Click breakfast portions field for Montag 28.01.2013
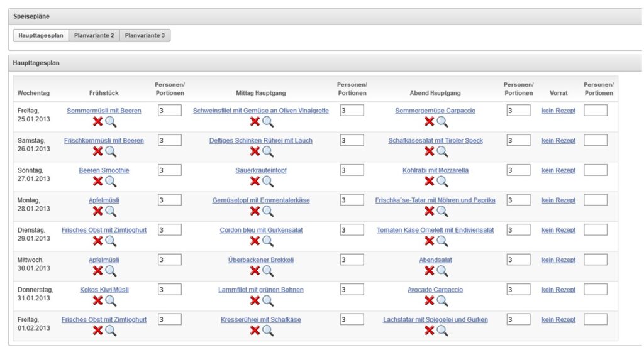 click(x=170, y=200)
